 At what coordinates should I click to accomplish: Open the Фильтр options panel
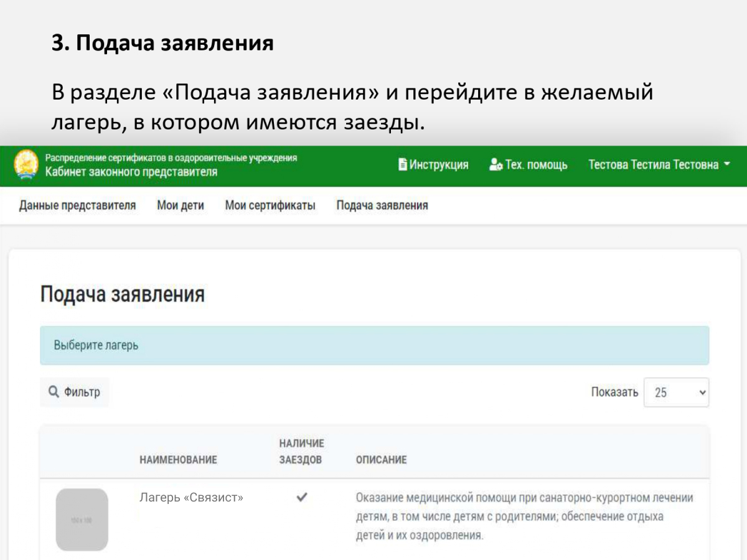pyautogui.click(x=73, y=392)
